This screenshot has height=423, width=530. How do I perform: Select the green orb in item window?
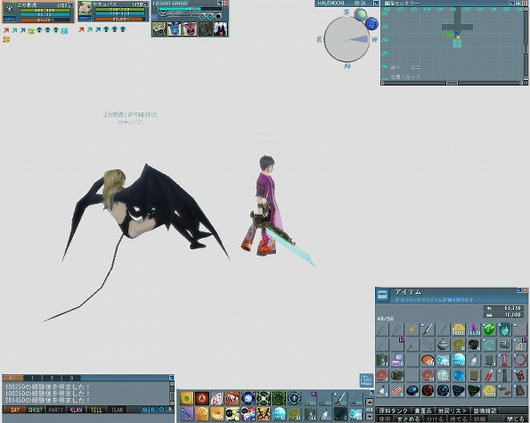pyautogui.click(x=489, y=329)
